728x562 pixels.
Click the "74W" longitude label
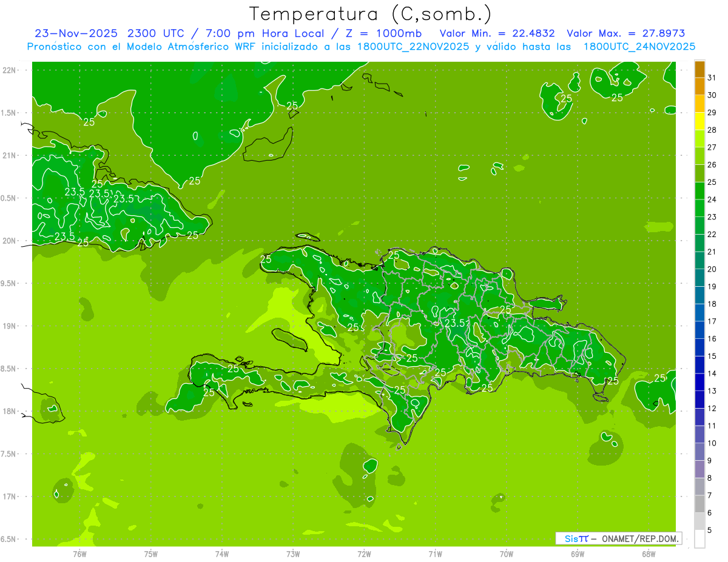click(222, 554)
